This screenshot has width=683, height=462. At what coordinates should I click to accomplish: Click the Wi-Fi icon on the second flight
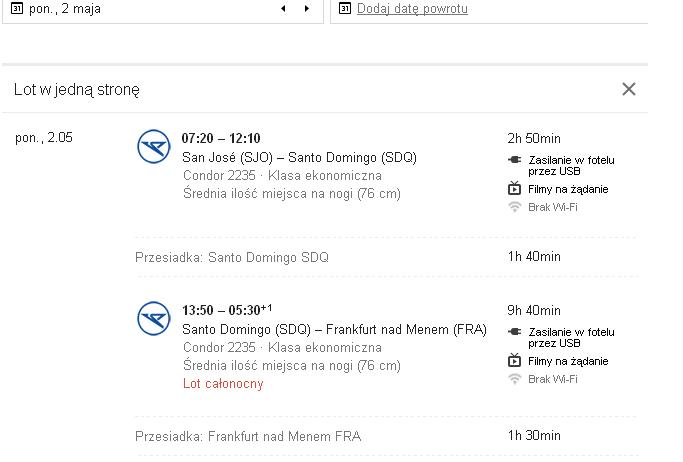(514, 379)
